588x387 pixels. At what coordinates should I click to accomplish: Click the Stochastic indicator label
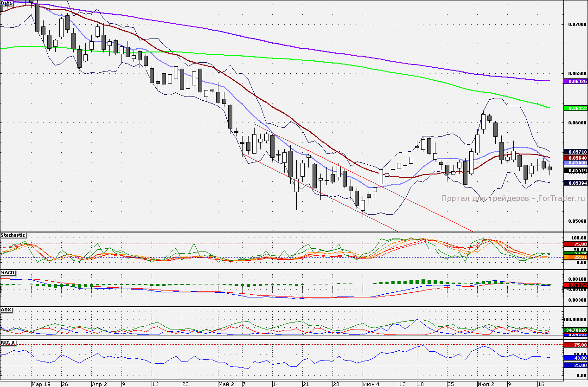[x=13, y=235]
